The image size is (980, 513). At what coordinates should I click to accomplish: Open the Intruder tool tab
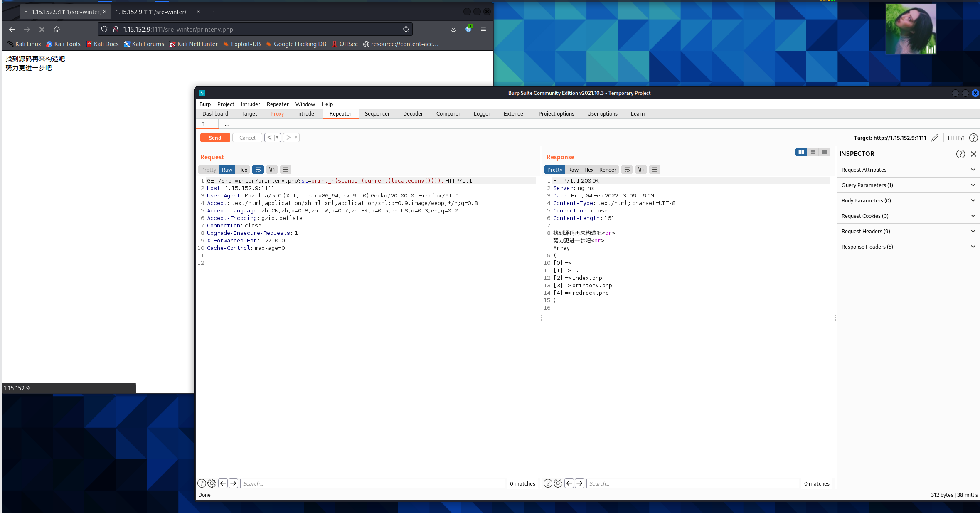pyautogui.click(x=307, y=113)
